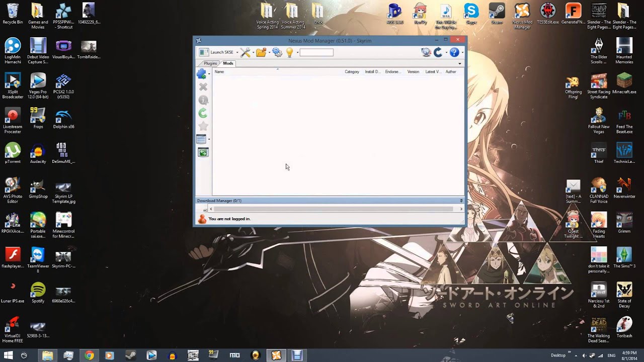Open Steam from the taskbar
Viewport: 644px width, 362px height.
[x=130, y=355]
